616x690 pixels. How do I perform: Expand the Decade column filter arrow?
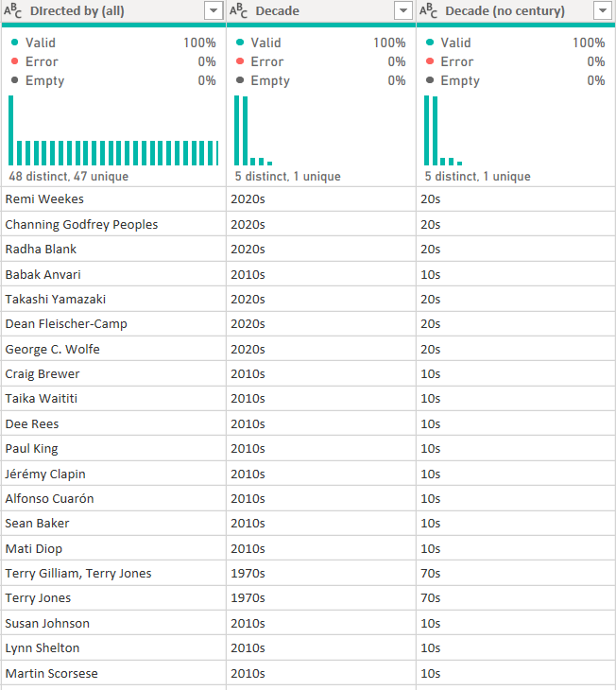(x=403, y=11)
